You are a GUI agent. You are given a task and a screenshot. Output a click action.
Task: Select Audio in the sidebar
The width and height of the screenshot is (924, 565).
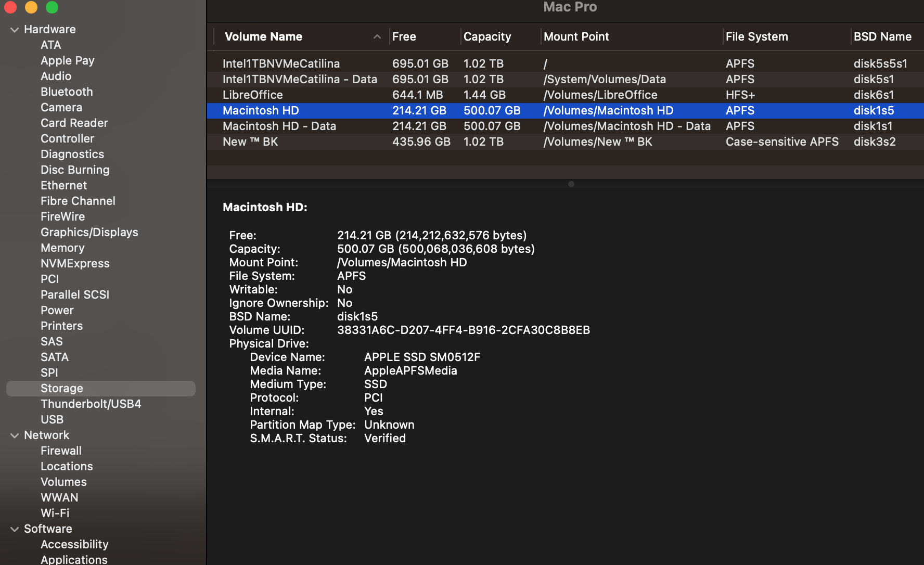point(56,76)
